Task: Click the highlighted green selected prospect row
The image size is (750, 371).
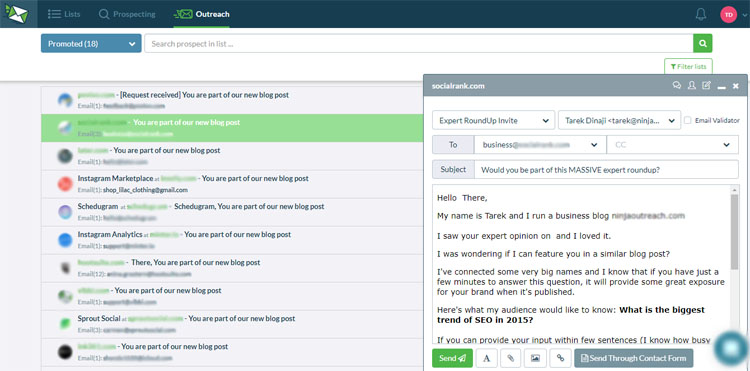Action: (232, 128)
